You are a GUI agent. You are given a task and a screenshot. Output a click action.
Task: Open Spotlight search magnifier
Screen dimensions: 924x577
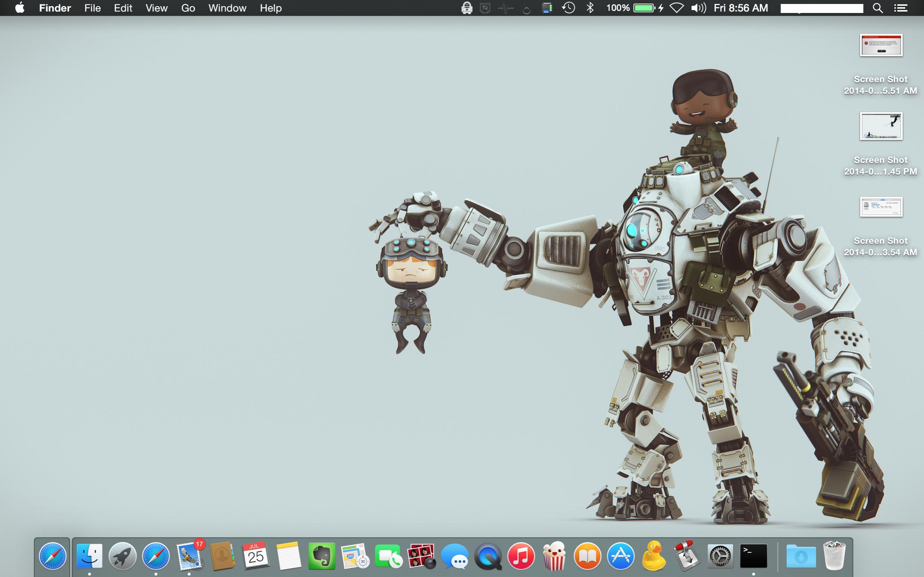pos(877,8)
